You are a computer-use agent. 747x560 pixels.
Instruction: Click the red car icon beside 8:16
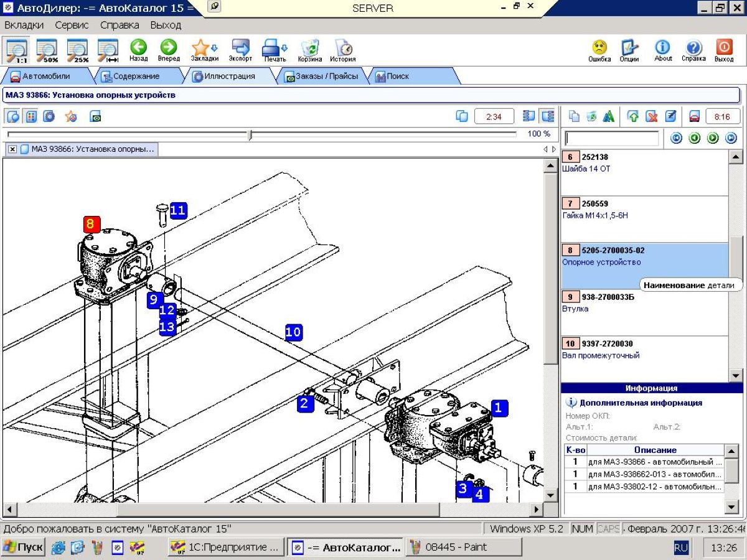coord(695,116)
